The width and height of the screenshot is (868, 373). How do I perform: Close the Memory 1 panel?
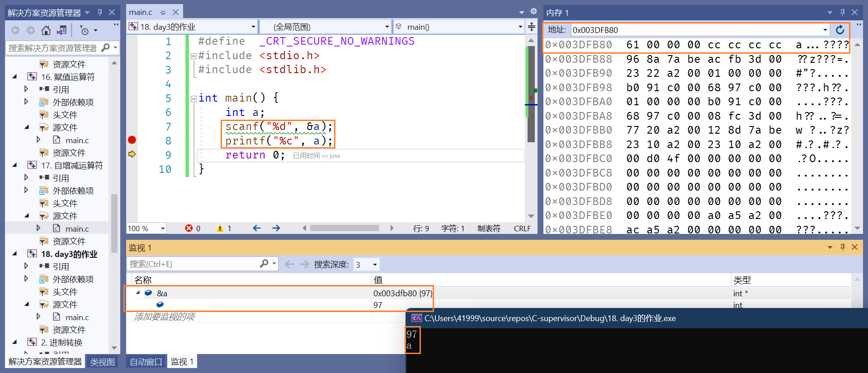(854, 12)
